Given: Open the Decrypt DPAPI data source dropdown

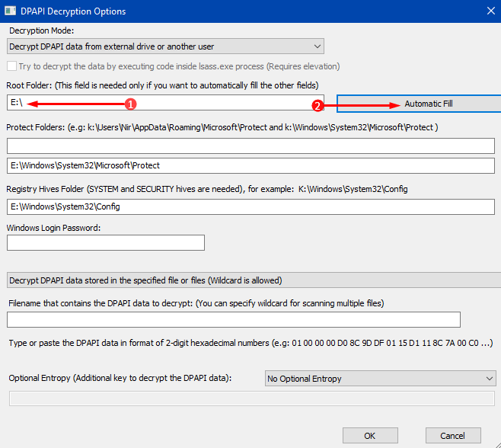Looking at the screenshot, I should (254, 280).
